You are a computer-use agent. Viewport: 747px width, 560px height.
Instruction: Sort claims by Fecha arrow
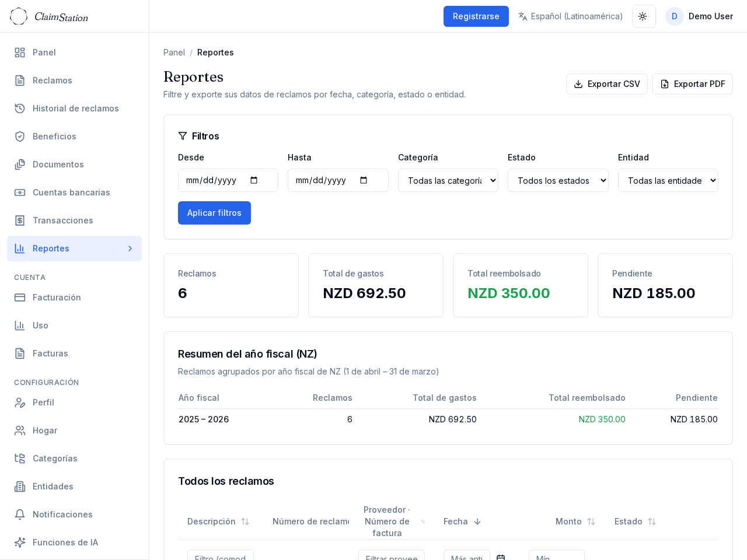tap(477, 521)
